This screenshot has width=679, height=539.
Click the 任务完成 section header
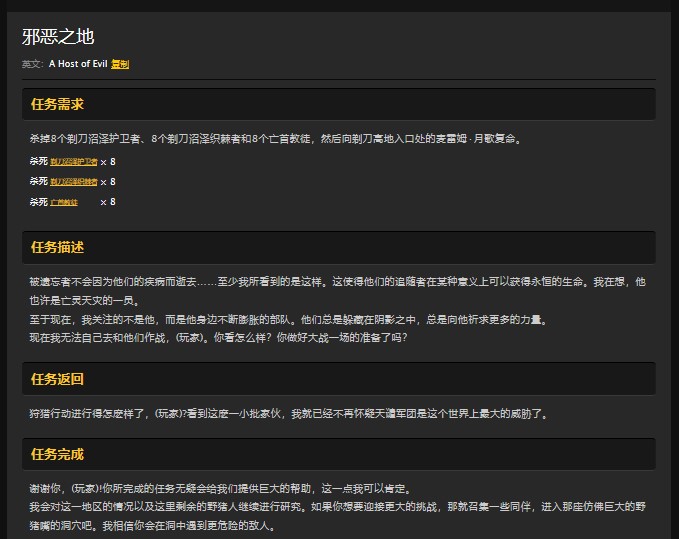click(x=57, y=454)
